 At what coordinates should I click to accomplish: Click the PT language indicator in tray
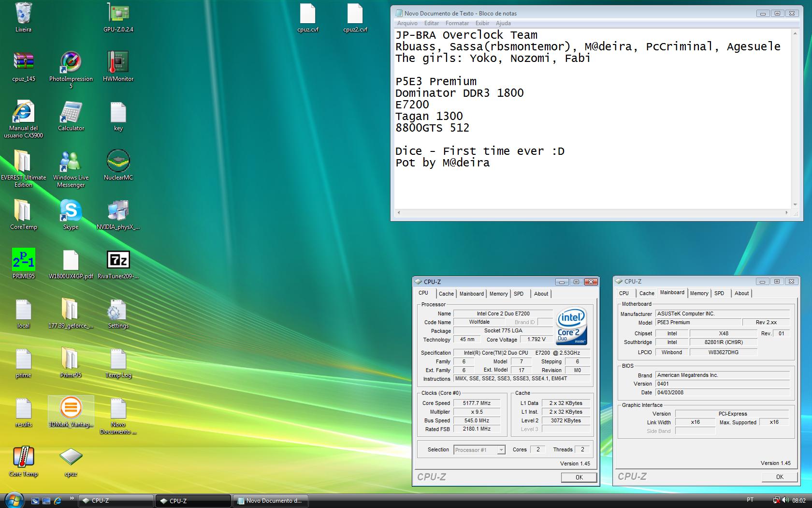750,500
